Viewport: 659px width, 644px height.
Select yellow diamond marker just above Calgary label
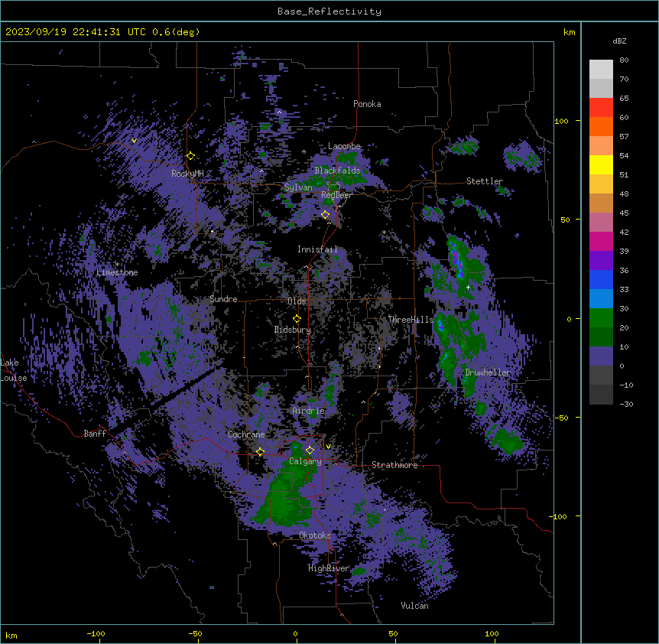coord(310,450)
